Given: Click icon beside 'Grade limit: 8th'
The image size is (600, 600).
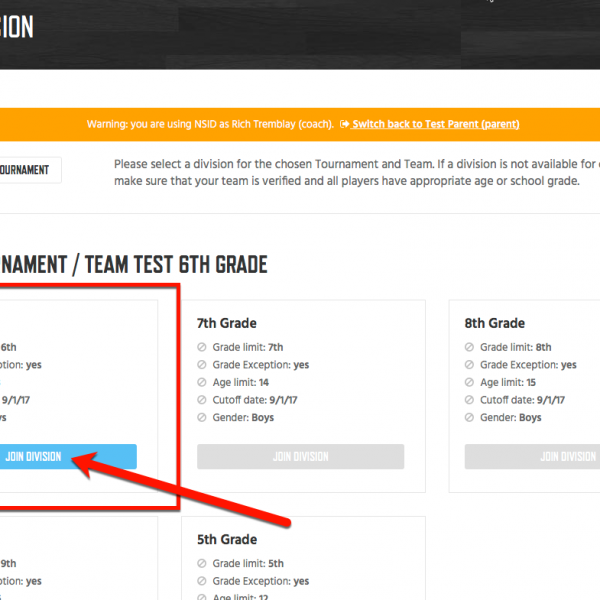Looking at the screenshot, I should (x=469, y=347).
